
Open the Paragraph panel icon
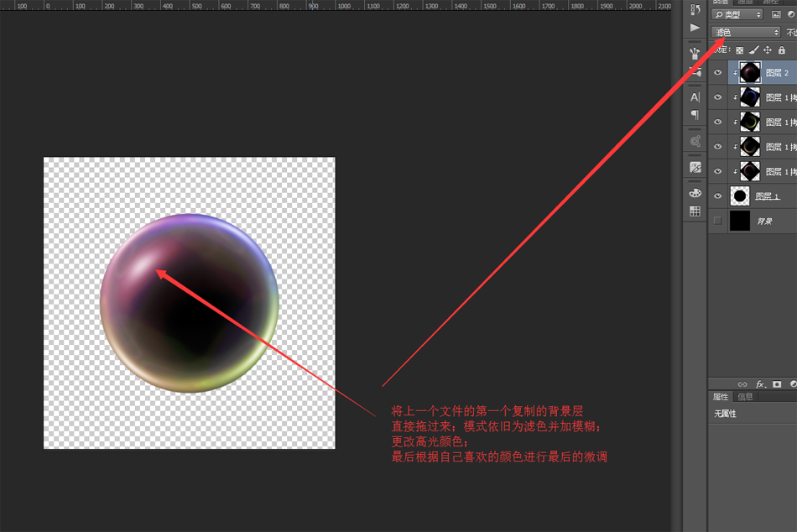[695, 115]
